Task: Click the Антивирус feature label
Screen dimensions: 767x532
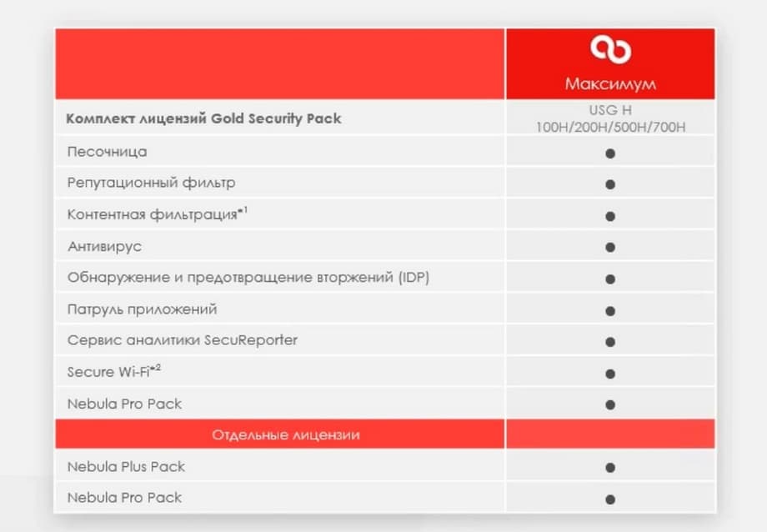Action: click(x=104, y=246)
